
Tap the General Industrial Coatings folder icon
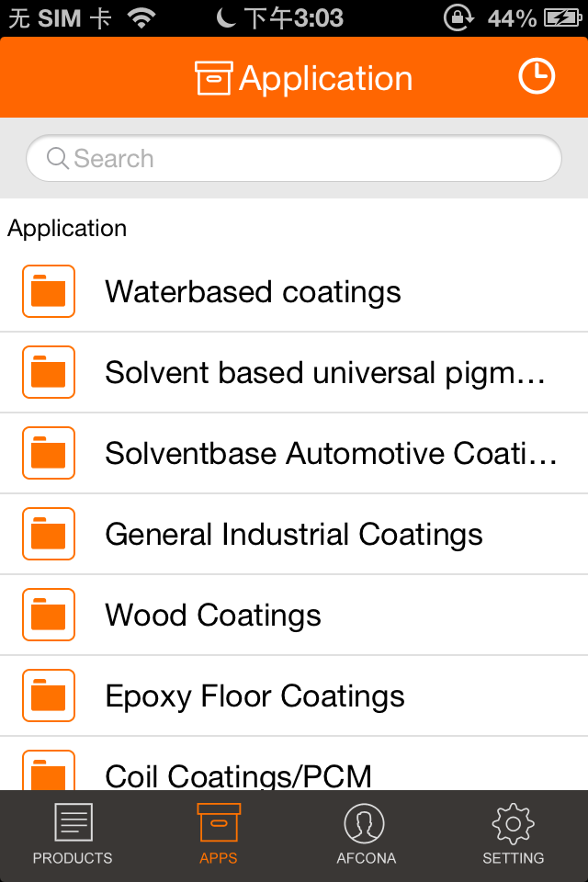pyautogui.click(x=49, y=534)
